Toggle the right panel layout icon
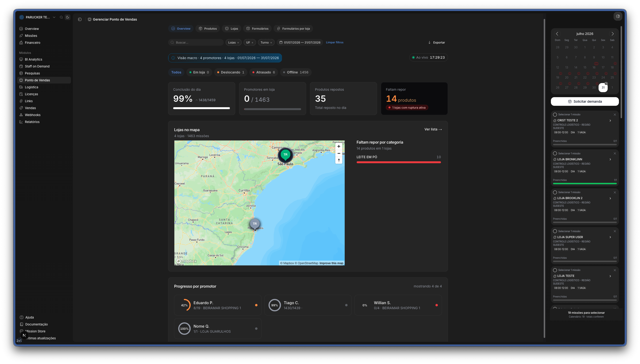 618,16
